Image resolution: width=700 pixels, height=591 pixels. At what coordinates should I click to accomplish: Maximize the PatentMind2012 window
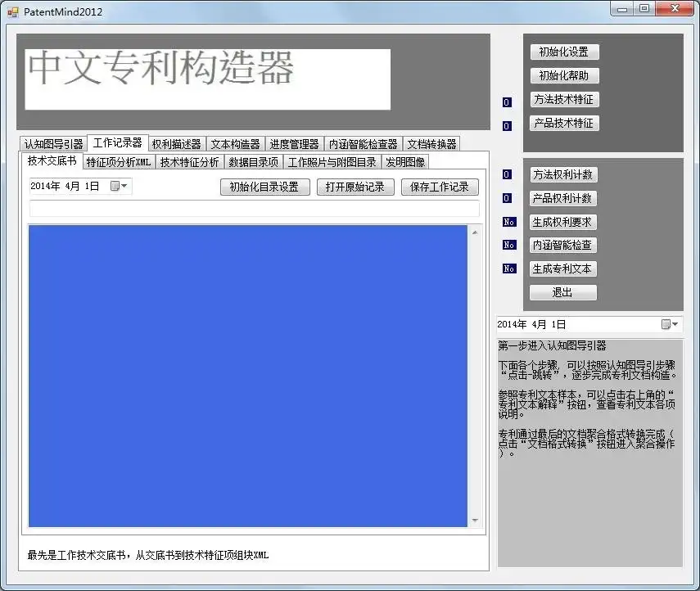click(644, 9)
